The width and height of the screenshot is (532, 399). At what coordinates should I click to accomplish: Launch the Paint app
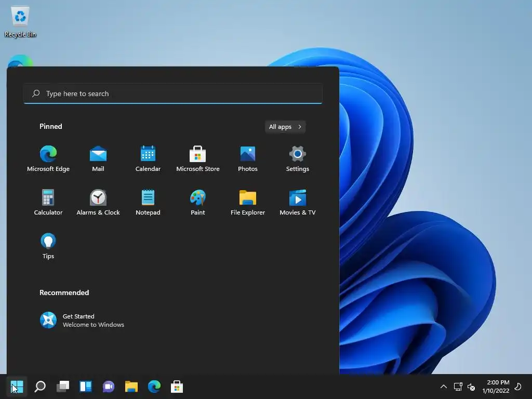click(x=198, y=202)
